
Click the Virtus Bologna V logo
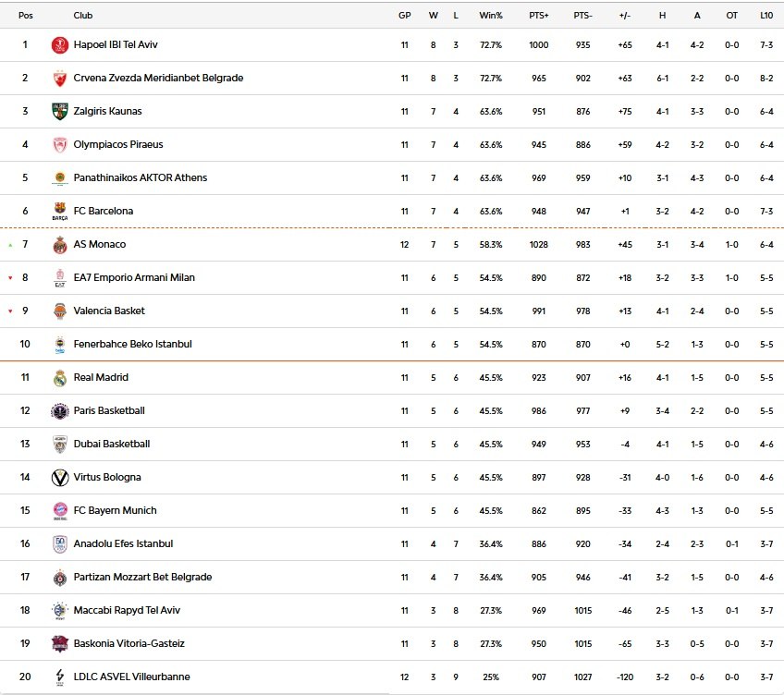[x=60, y=478]
